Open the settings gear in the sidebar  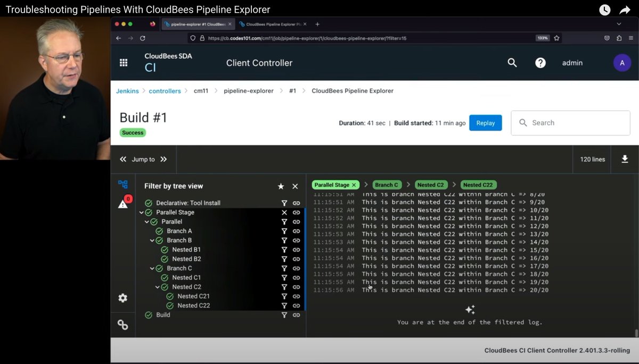(x=123, y=298)
